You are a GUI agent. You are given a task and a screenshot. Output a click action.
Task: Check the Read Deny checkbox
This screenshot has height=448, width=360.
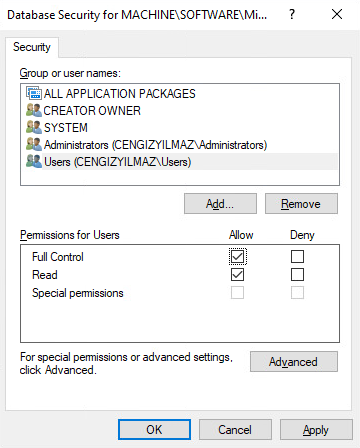point(297,275)
